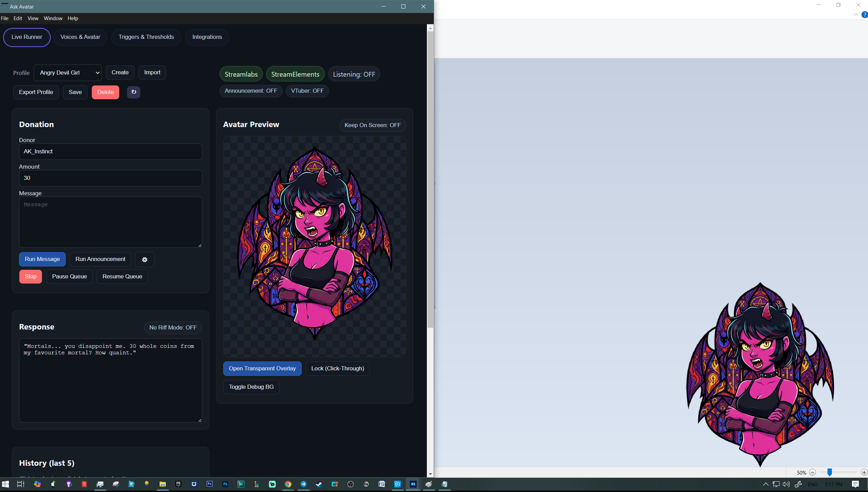Open Telegram from the taskbar
The width and height of the screenshot is (868, 492).
tap(303, 484)
